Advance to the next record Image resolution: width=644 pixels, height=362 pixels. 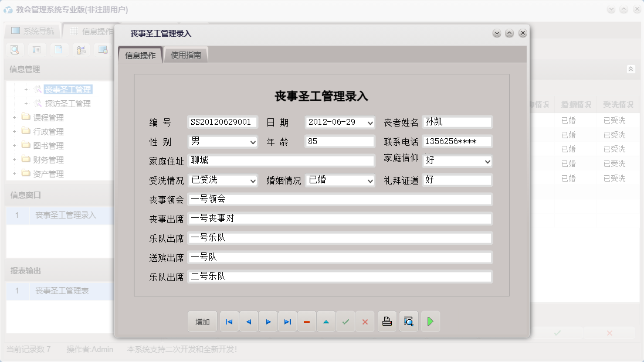coord(268,321)
